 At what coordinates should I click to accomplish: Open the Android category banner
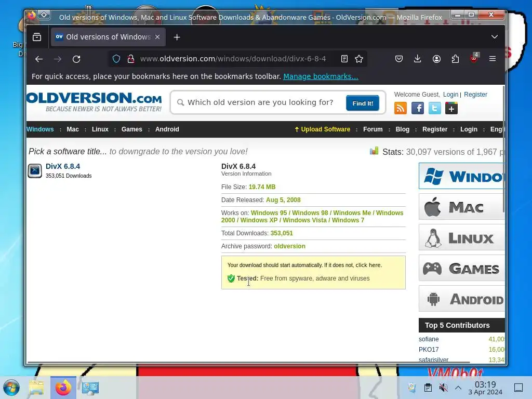pyautogui.click(x=462, y=299)
